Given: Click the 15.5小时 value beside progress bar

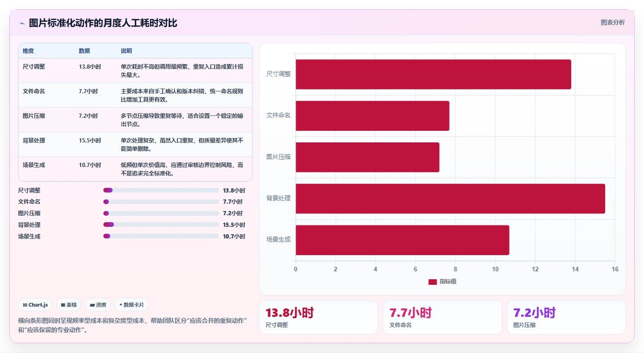Looking at the screenshot, I should (234, 225).
